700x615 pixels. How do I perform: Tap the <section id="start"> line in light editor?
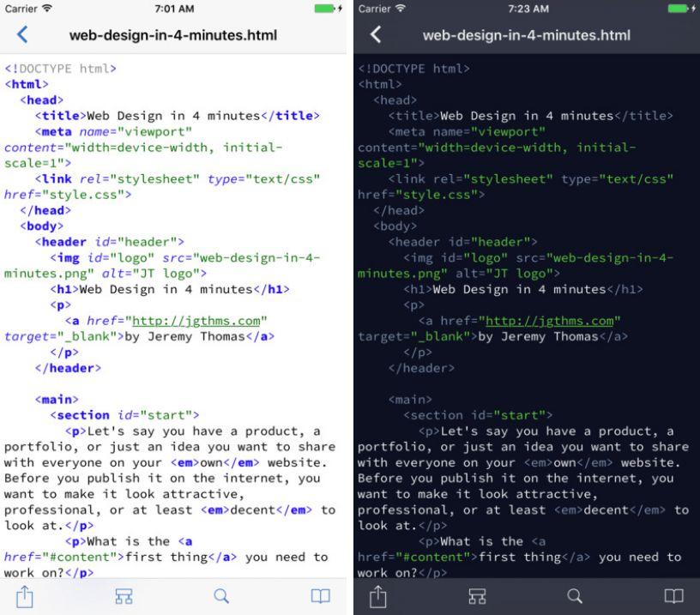coord(124,415)
